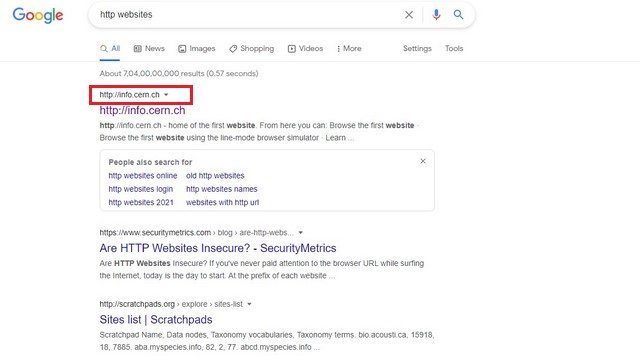Screen dimensions: 640x360
Task: Expand the More search categories menu
Action: coord(349,49)
